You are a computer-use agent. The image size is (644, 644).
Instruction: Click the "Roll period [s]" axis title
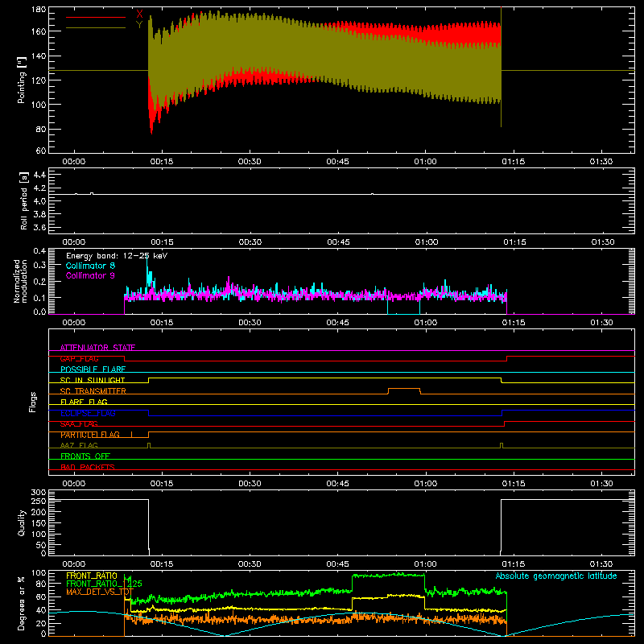coord(23,200)
